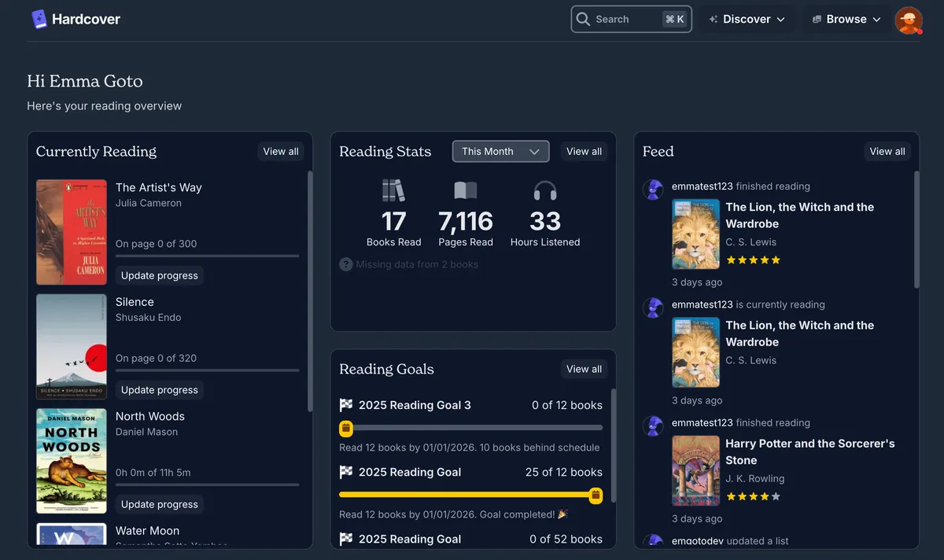Open the Browse dropdown menu
The image size is (944, 560).
pos(846,19)
